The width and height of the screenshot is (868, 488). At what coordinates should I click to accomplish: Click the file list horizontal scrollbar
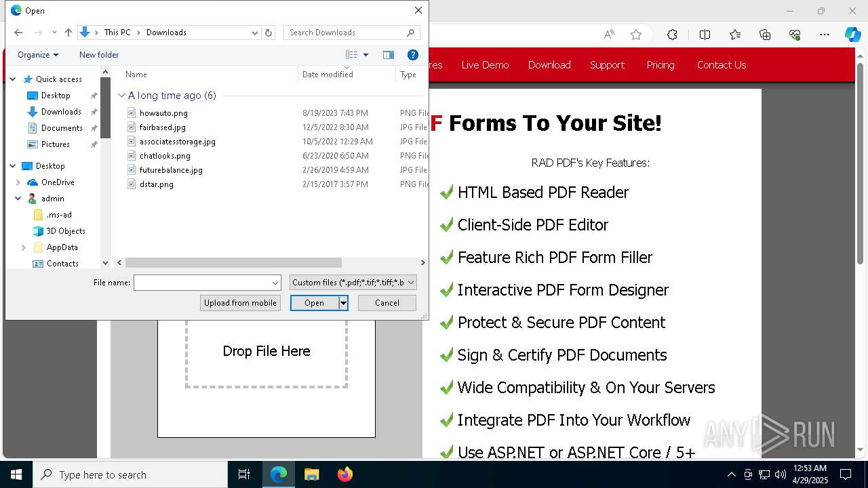[x=233, y=262]
